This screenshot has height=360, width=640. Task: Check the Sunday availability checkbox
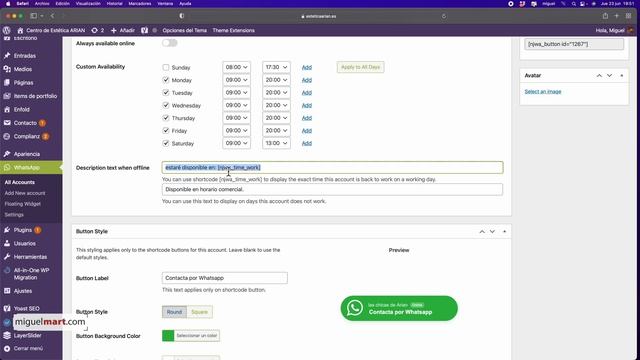click(x=166, y=67)
